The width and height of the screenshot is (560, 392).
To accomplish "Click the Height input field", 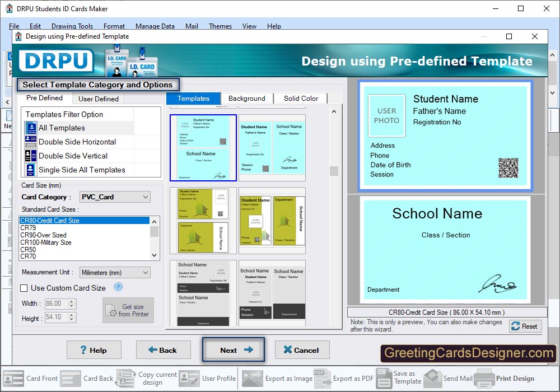I will (x=57, y=317).
